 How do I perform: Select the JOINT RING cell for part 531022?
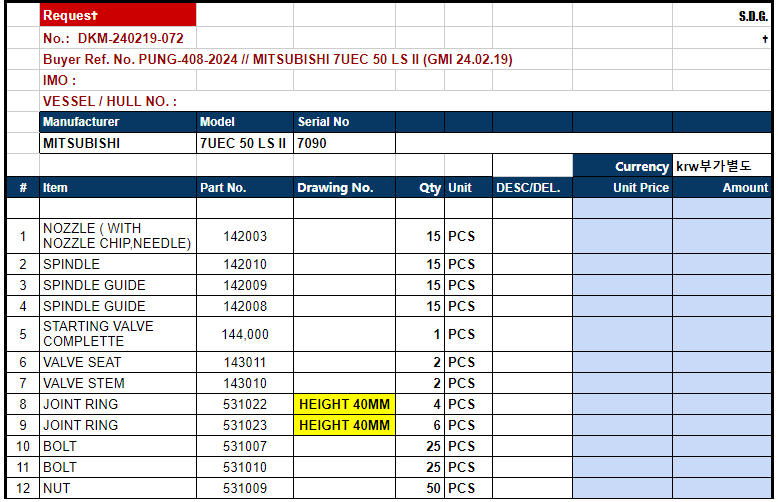[x=118, y=404]
